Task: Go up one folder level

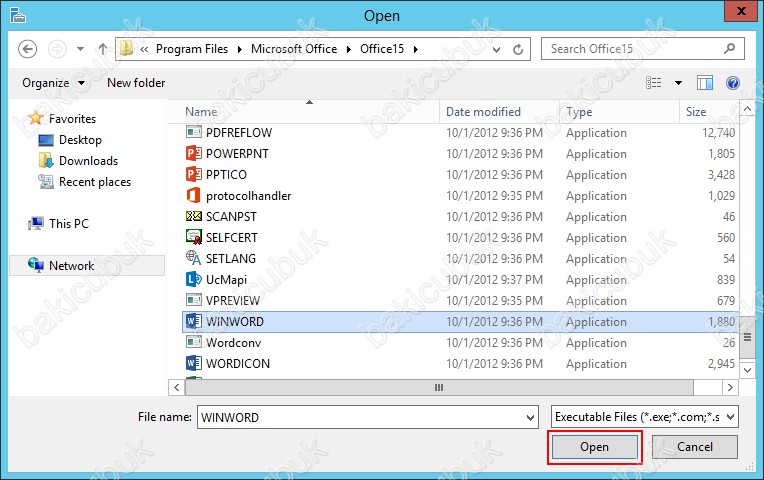Action: (102, 49)
